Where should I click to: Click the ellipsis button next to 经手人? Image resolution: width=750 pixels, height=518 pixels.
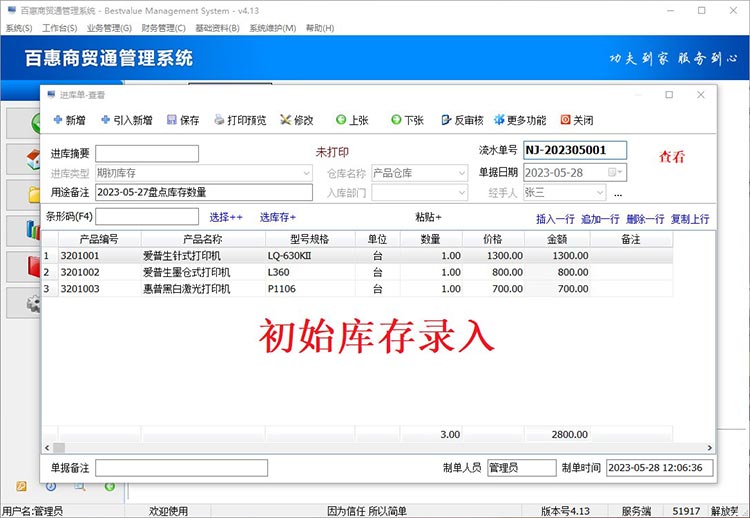pos(618,193)
